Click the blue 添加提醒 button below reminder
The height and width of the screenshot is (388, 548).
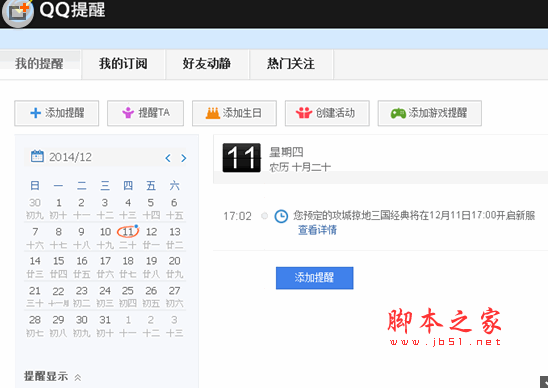tap(315, 278)
